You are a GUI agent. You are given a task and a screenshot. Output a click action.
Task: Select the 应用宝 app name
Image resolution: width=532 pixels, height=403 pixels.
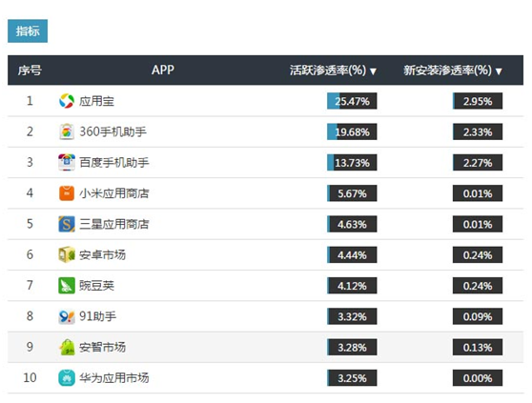coord(96,101)
